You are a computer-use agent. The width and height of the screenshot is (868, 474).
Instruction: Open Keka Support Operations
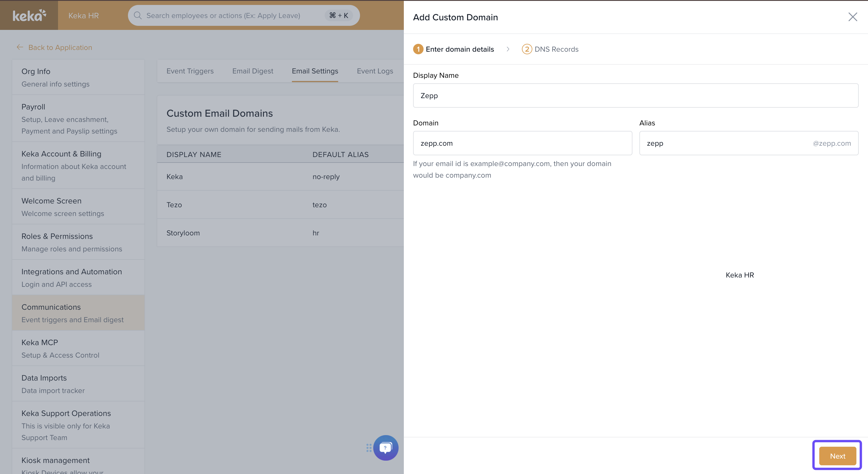click(78, 425)
